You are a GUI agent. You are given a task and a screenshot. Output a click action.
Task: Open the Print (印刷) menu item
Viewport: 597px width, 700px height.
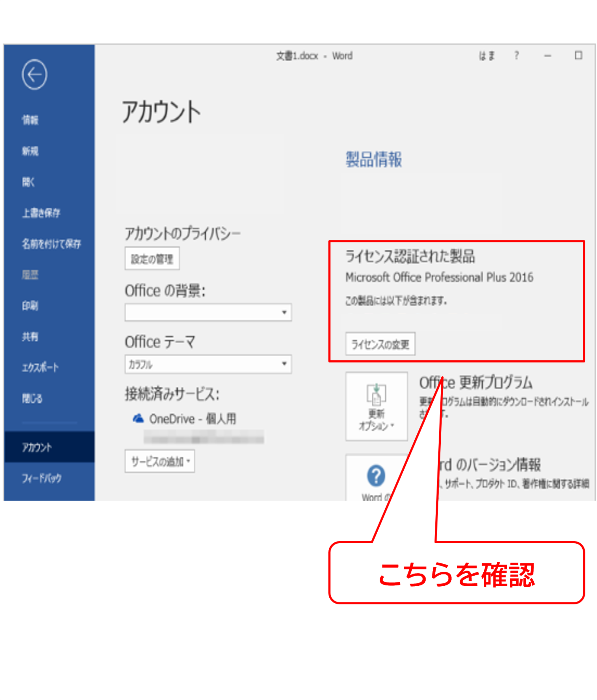(x=31, y=306)
